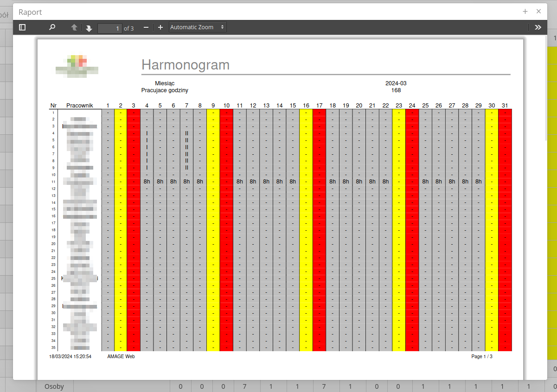Image resolution: width=557 pixels, height=392 pixels.
Task: Zoom out with the minus button
Action: (146, 27)
